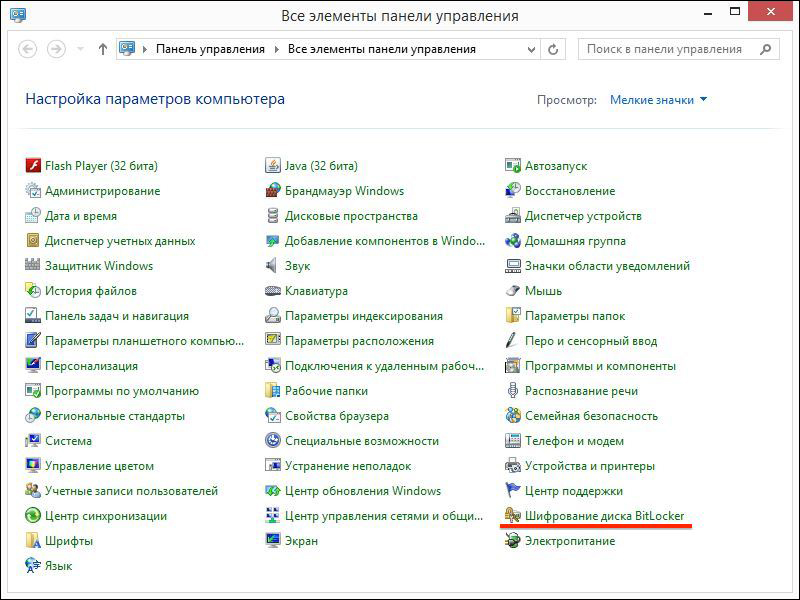
Task: Open the Автозапуск icon
Action: pos(513,165)
